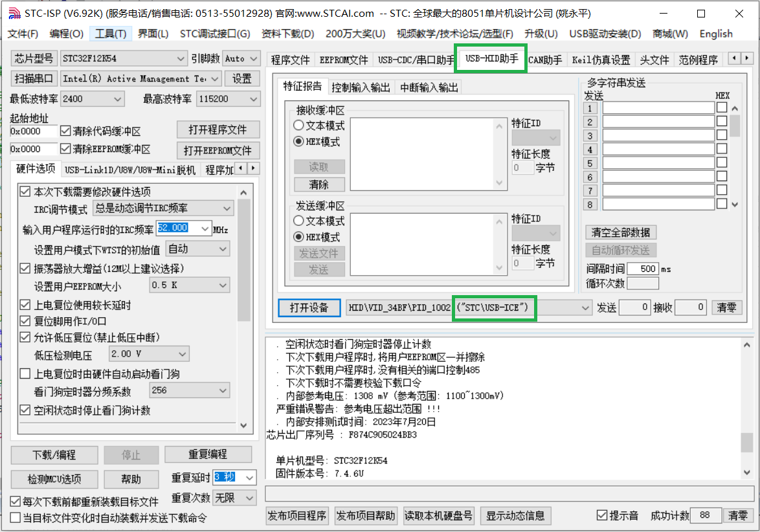Click 清除 button in 接收缓冲区
This screenshot has height=532, width=760.
pos(319,184)
